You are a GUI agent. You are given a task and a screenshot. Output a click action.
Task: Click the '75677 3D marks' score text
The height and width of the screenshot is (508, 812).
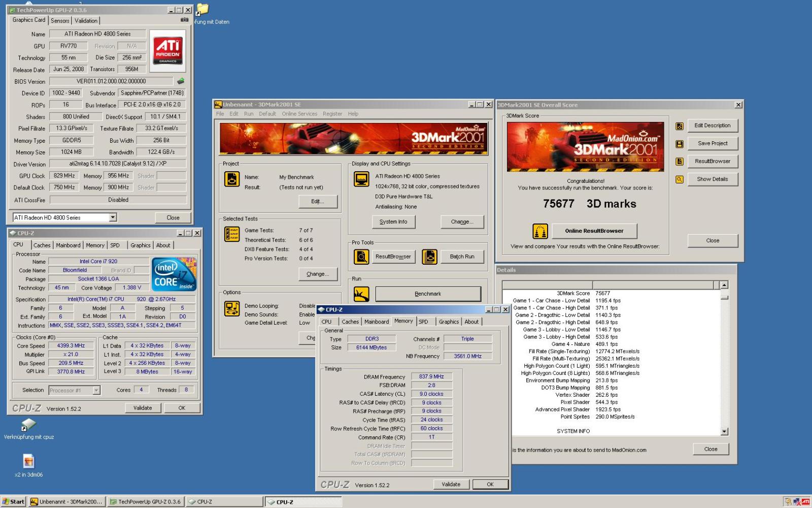(x=589, y=204)
